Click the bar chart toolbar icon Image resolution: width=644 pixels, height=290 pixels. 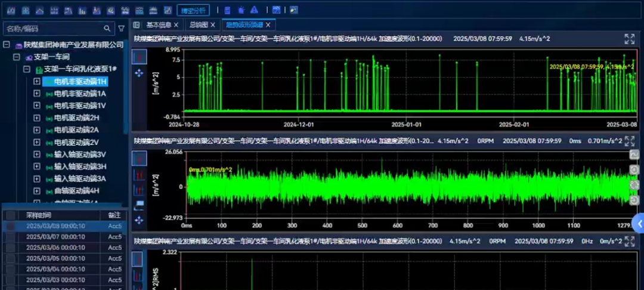click(x=83, y=10)
